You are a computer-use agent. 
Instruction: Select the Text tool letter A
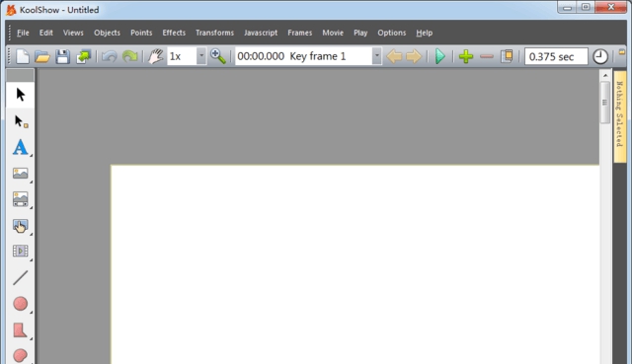coord(20,147)
